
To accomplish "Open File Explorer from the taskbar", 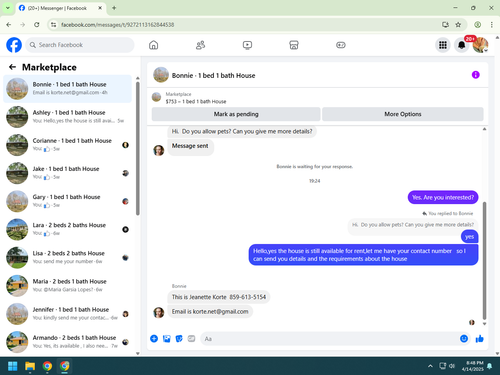I will [x=30, y=366].
